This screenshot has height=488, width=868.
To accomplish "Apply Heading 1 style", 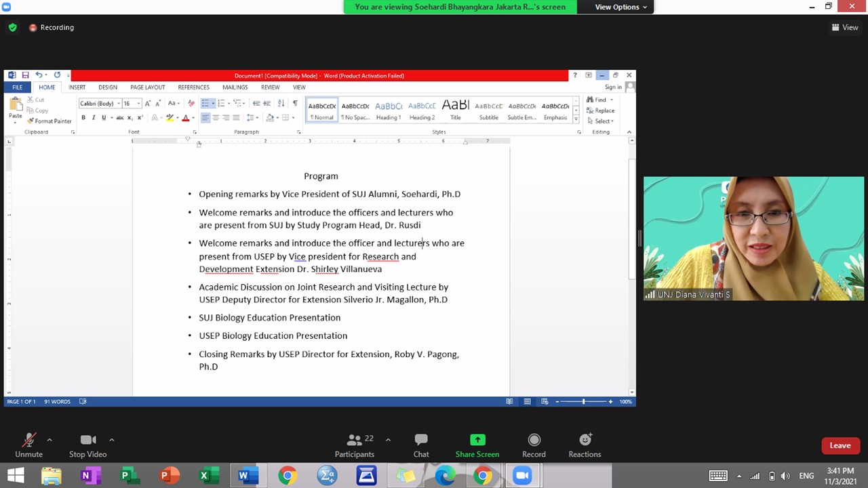I will pyautogui.click(x=389, y=110).
